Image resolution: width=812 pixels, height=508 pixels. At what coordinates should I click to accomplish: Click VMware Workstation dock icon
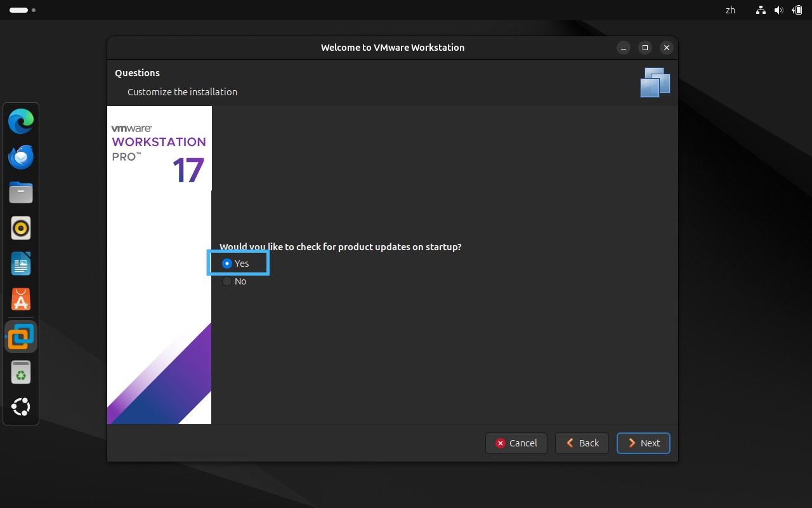(21, 337)
